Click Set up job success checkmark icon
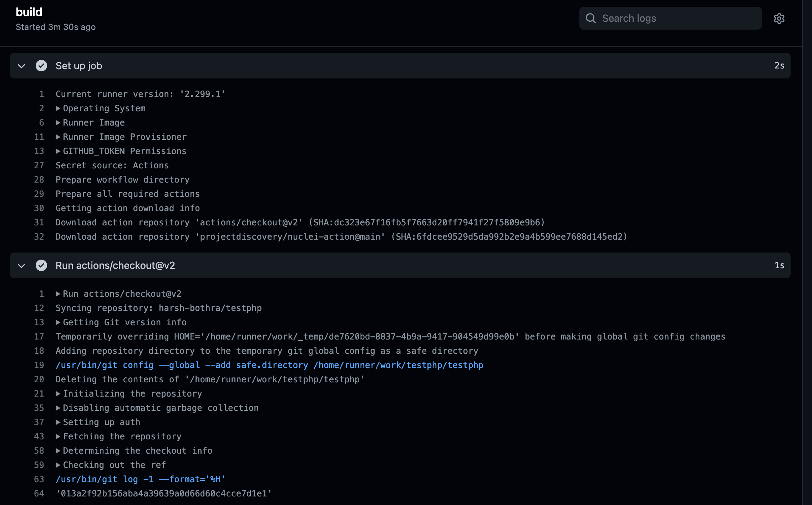The width and height of the screenshot is (812, 505). coord(41,66)
